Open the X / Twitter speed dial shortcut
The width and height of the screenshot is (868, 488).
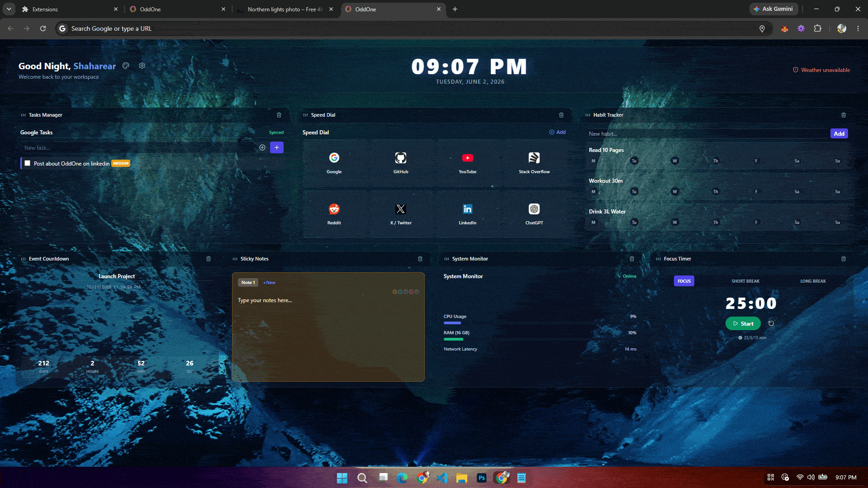tap(401, 214)
